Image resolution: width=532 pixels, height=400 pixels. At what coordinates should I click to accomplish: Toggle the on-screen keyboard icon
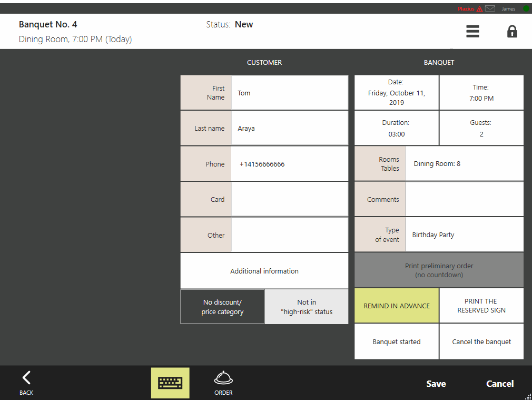170,383
